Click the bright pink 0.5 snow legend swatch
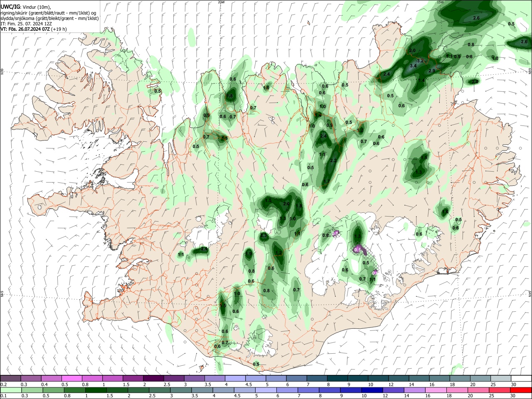This screenshot has height=399, width=532. pyautogui.click(x=71, y=378)
